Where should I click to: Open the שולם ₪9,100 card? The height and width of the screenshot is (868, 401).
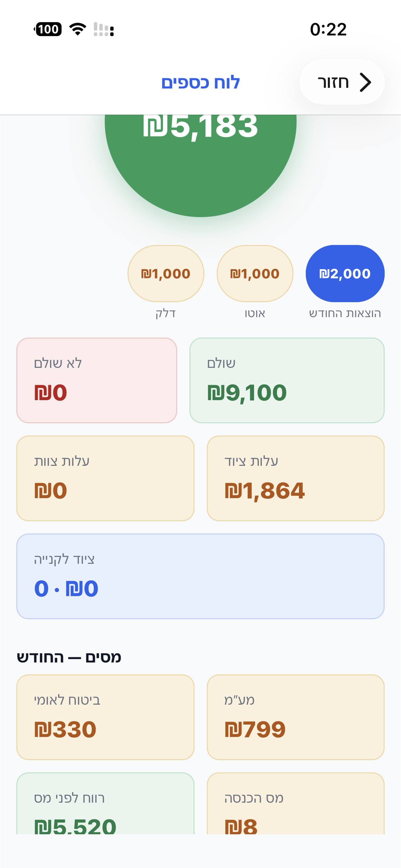coord(287,380)
